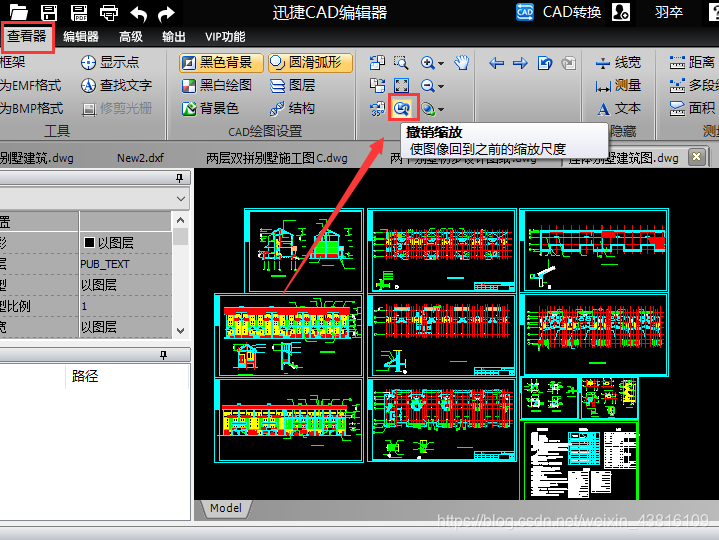
Task: Toggle 圆滑弧形 smooth arcs
Action: pyautogui.click(x=310, y=62)
